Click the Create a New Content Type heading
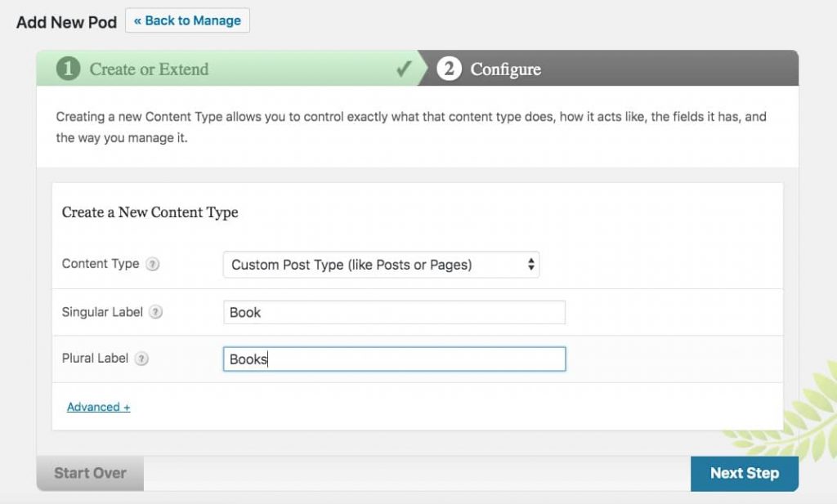837x504 pixels. click(x=150, y=212)
